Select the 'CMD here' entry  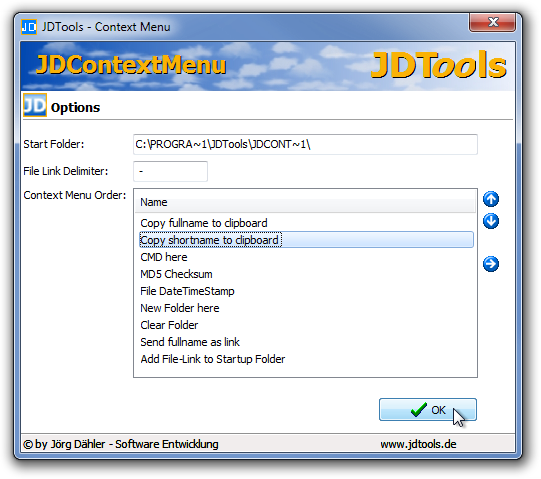click(x=164, y=257)
